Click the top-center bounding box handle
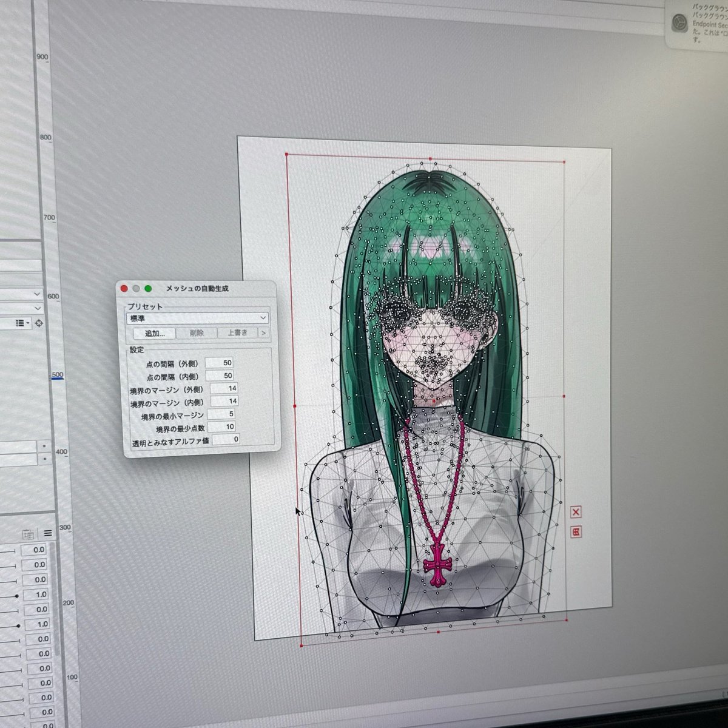This screenshot has width=728, height=728. (430, 159)
